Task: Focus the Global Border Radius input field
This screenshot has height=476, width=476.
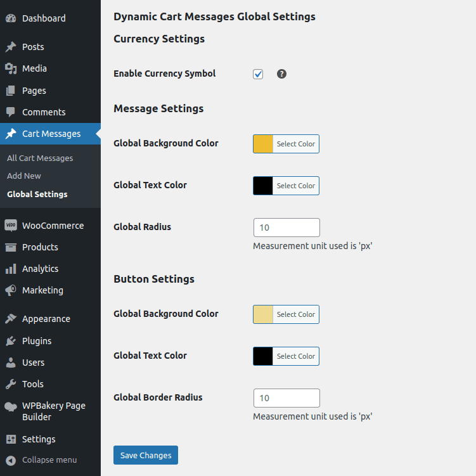Action: (x=286, y=398)
